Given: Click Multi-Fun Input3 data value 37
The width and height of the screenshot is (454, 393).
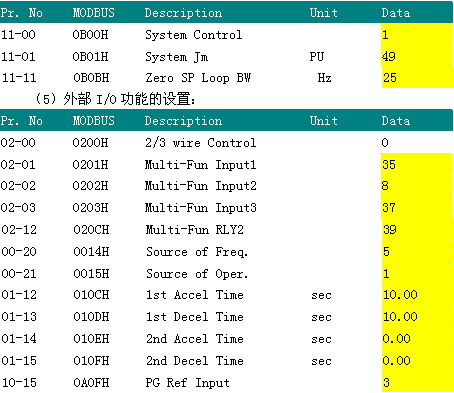Looking at the screenshot, I should pos(389,207).
